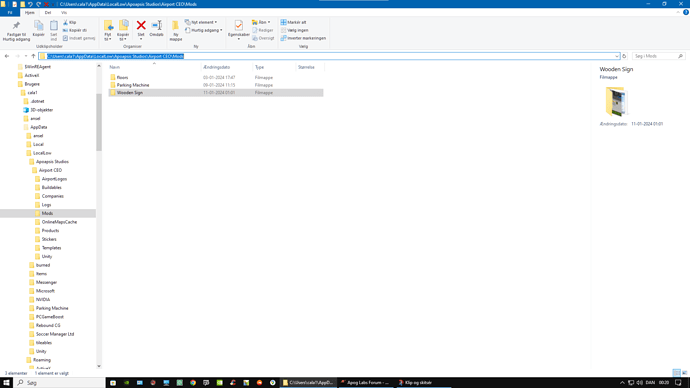
Task: Click the Windows Start button
Action: pyautogui.click(x=6, y=383)
